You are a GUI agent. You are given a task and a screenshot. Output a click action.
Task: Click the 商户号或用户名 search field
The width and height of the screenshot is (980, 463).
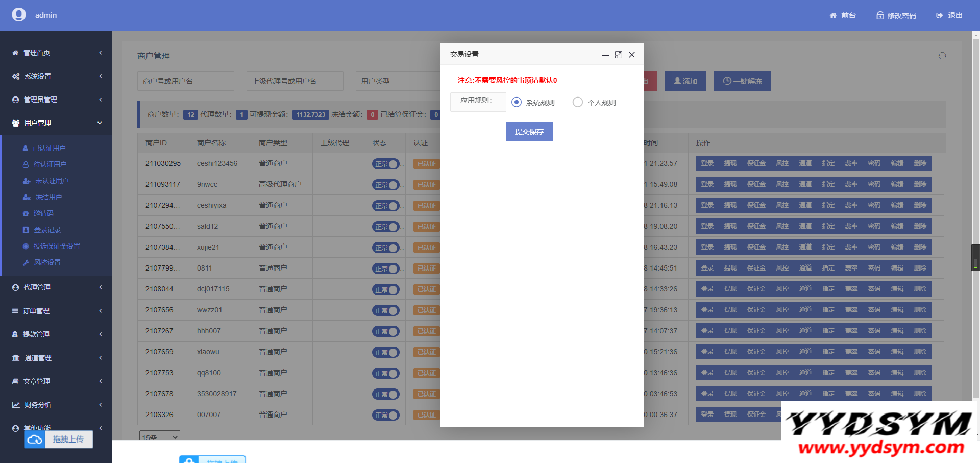[x=185, y=81]
